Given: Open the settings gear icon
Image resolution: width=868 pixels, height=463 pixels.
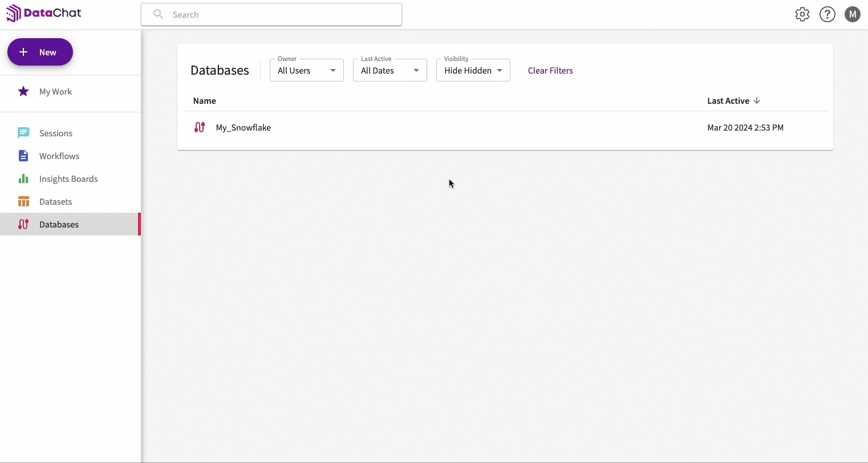Looking at the screenshot, I should click(x=802, y=14).
